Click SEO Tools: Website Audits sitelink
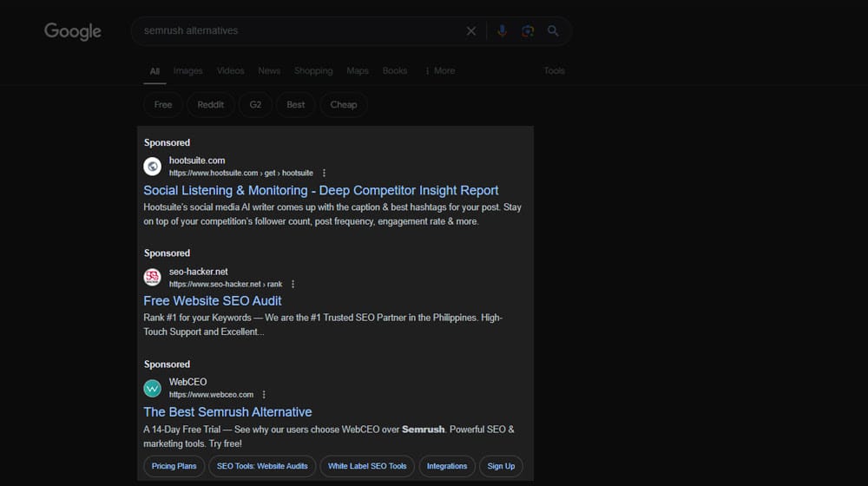The image size is (868, 486). pyautogui.click(x=262, y=466)
